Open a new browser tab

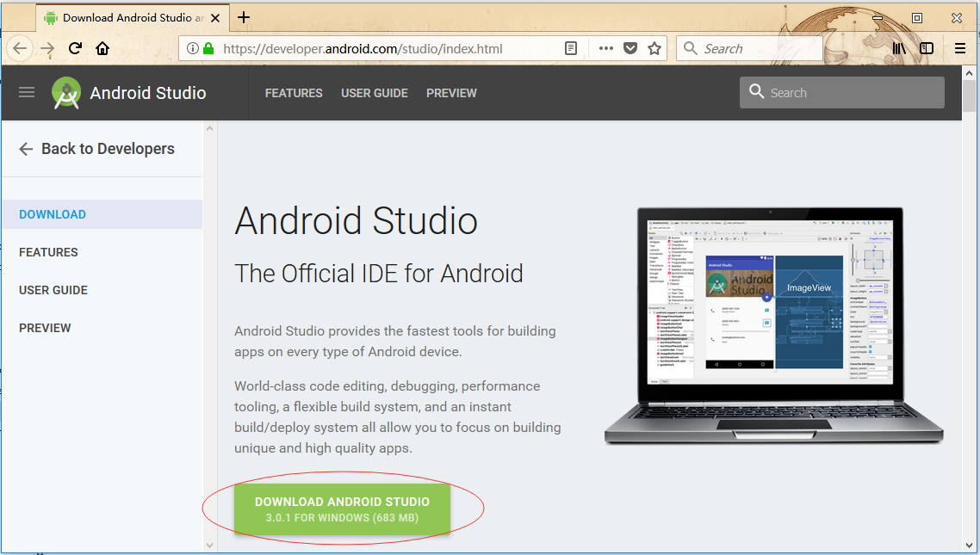coord(244,17)
